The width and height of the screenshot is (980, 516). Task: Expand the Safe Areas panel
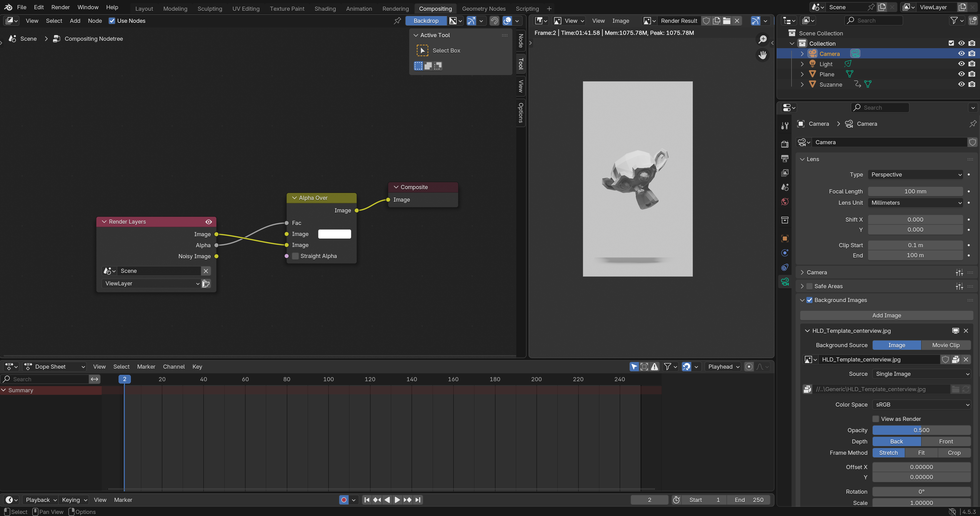coord(802,286)
